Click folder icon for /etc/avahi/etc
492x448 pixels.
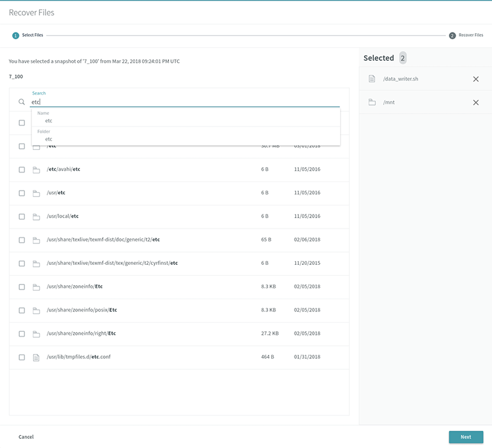pos(36,170)
